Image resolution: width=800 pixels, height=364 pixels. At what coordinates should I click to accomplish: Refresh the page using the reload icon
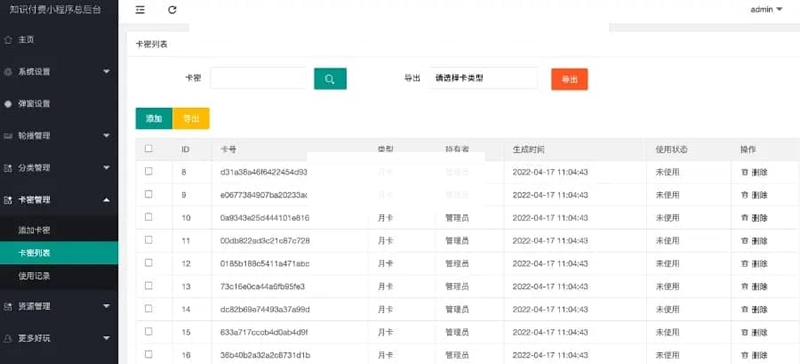click(x=172, y=10)
